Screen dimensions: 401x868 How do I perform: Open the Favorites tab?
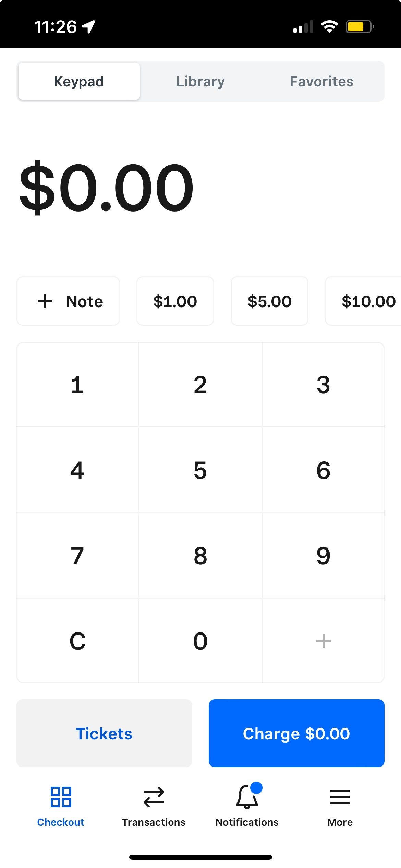pyautogui.click(x=321, y=81)
